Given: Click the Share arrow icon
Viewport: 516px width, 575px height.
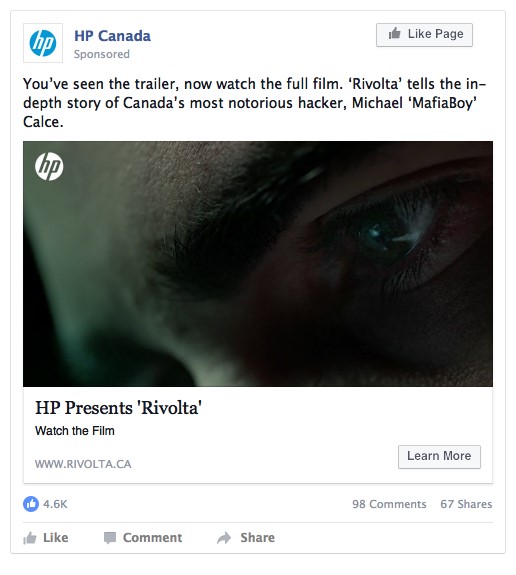Looking at the screenshot, I should 224,538.
